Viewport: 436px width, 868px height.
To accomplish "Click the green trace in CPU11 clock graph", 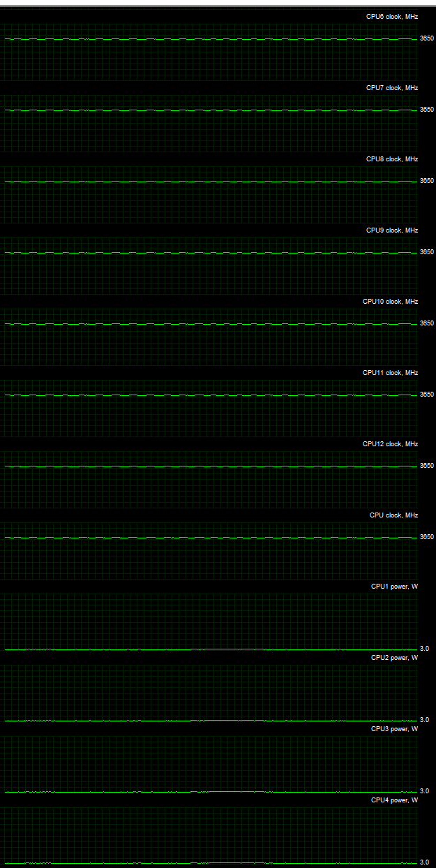I will point(209,395).
